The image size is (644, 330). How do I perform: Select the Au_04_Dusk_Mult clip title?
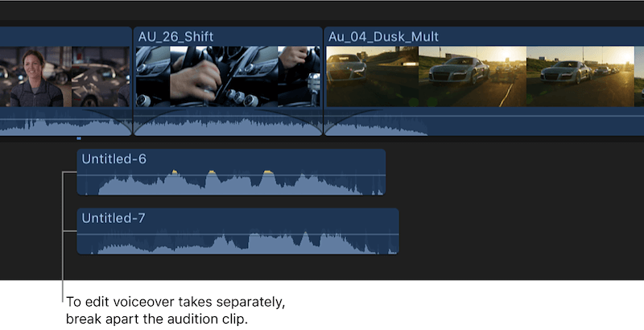pos(383,36)
